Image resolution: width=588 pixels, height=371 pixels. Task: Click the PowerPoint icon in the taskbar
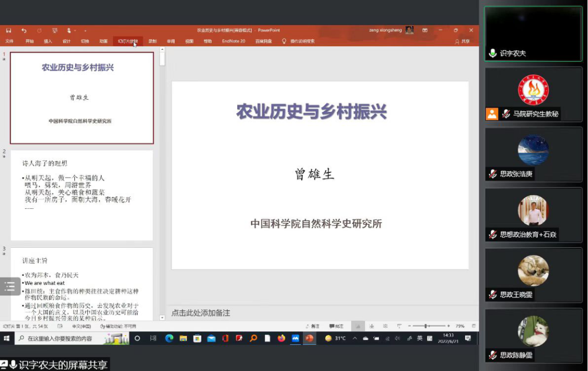pyautogui.click(x=309, y=339)
